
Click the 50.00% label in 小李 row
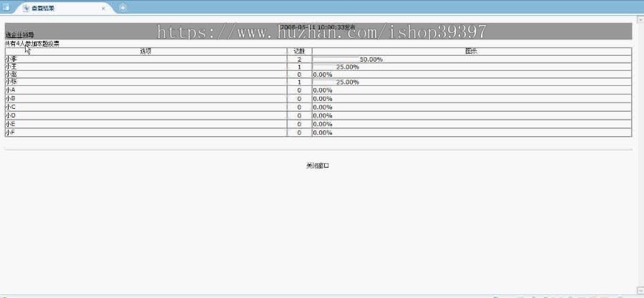coord(371,59)
